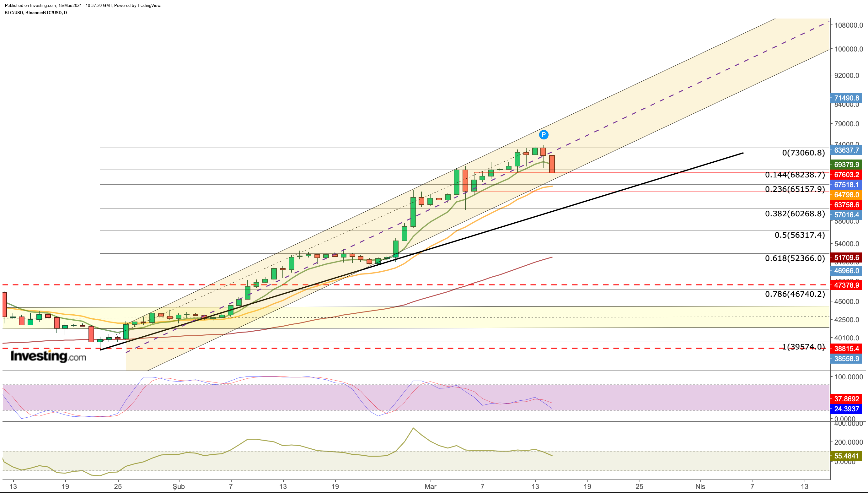Click the 0(73060.8) Fibonacci label
Image resolution: width=868 pixels, height=493 pixels.
[803, 153]
